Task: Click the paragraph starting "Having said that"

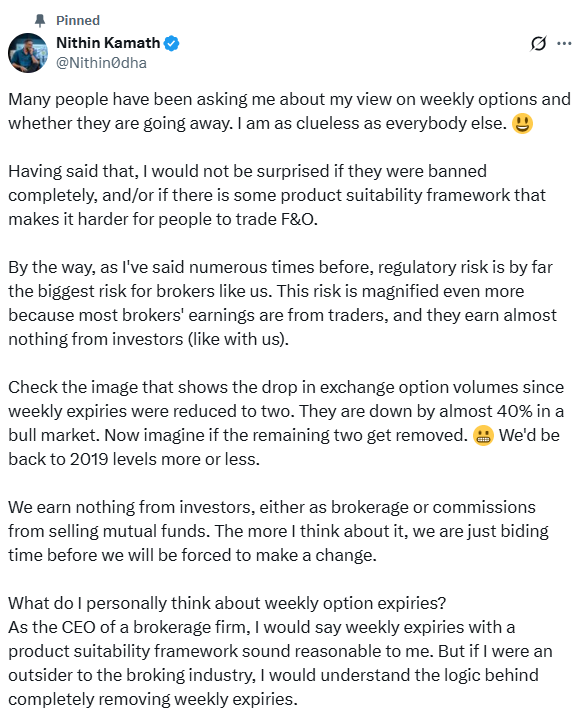Action: [x=277, y=195]
